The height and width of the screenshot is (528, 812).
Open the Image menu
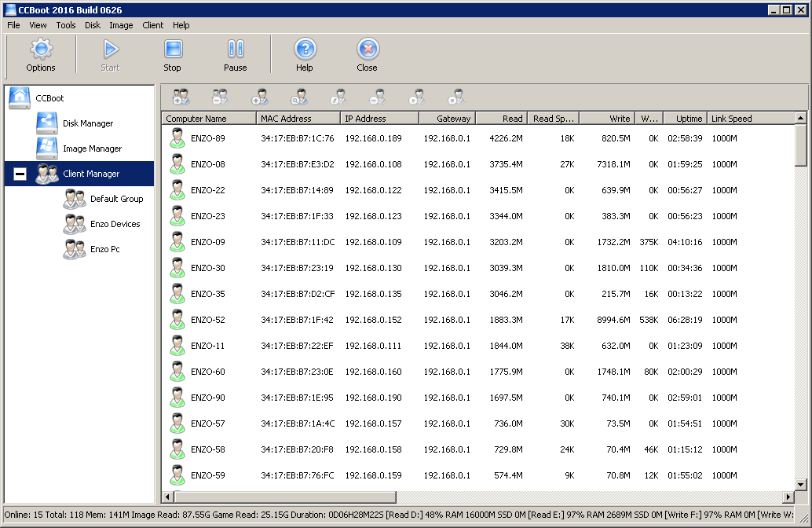click(121, 24)
